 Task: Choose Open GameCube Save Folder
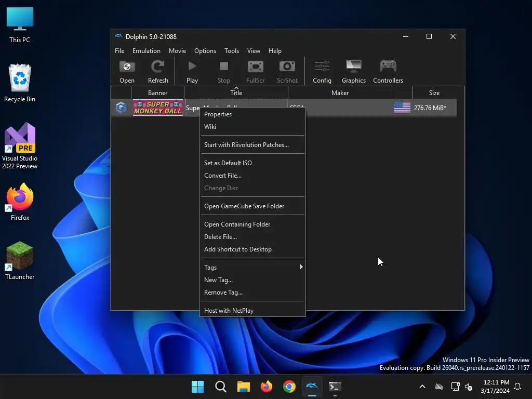tap(253, 206)
